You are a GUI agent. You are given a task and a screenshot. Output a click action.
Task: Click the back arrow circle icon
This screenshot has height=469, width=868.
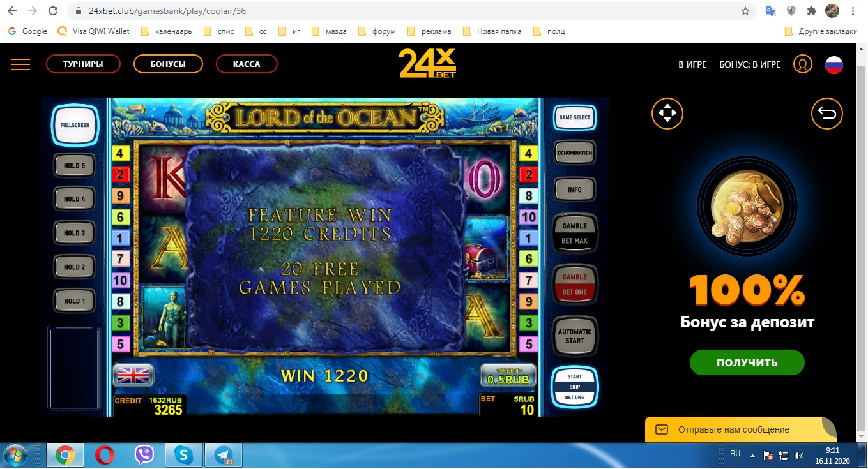pos(826,114)
